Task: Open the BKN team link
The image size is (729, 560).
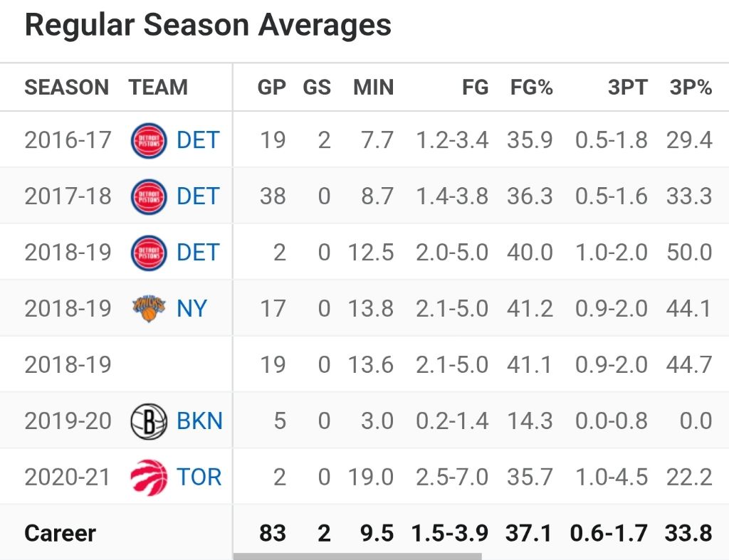Action: 199,421
